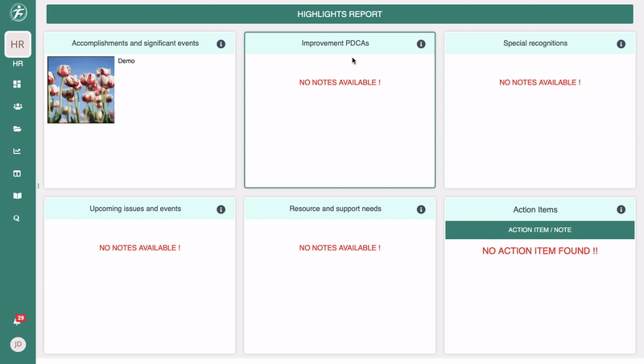Click NO ACTION ITEM FOUND message
644x364 pixels.
[539, 251]
